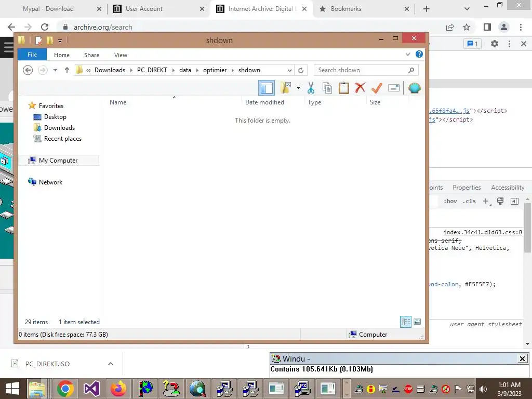532x399 pixels.
Task: Switch to the Bookmarks browser tab
Action: [x=345, y=9]
